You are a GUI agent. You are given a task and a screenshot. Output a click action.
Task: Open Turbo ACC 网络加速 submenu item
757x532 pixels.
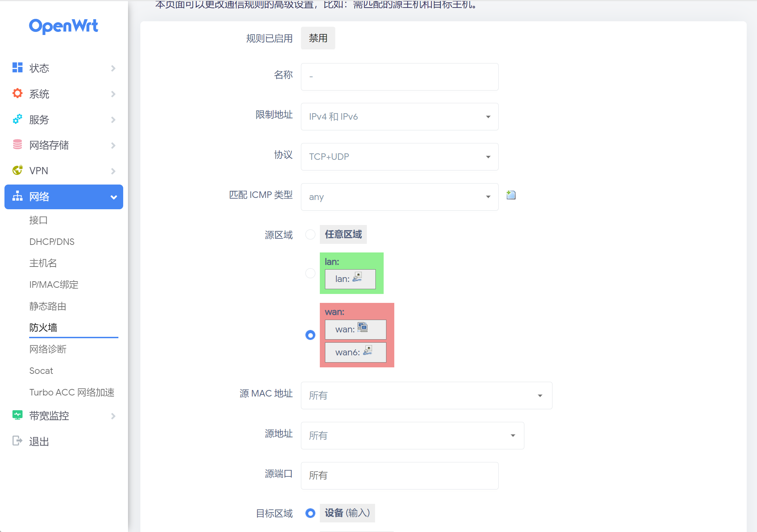point(72,392)
